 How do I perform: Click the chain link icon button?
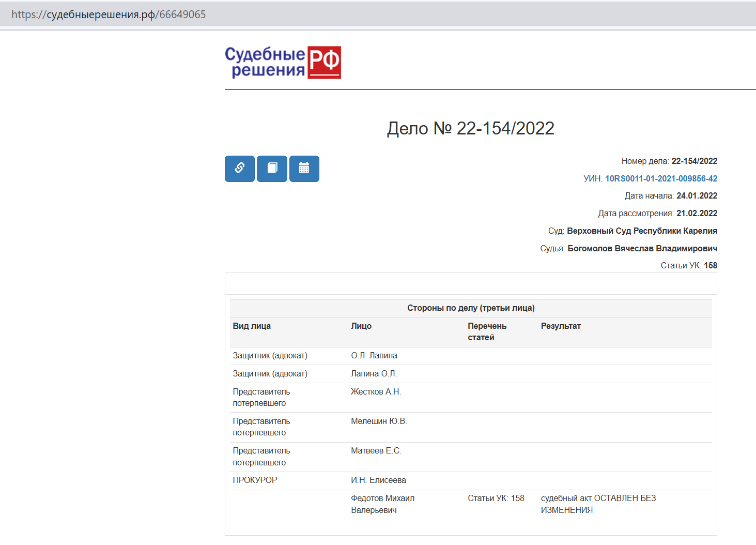pos(239,169)
